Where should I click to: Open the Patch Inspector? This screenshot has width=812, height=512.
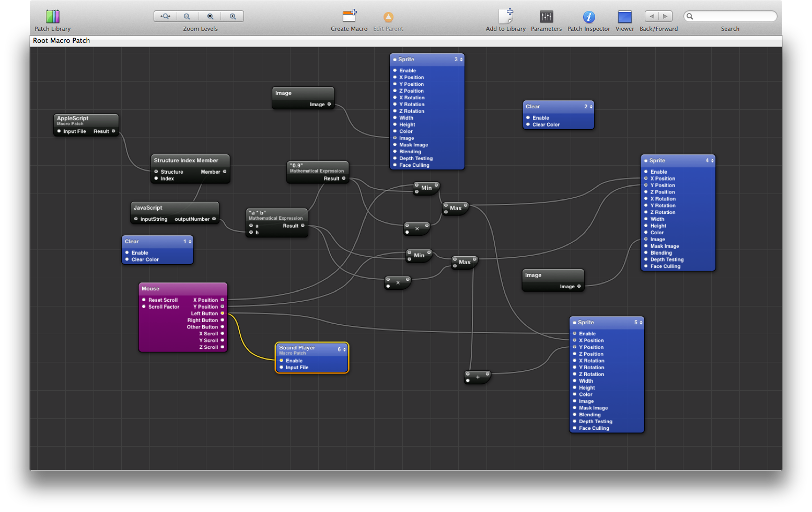pos(588,17)
